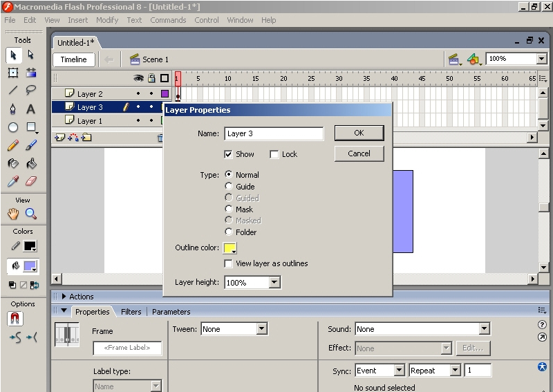Select the Brush tool
The image size is (553, 392).
pos(31,145)
